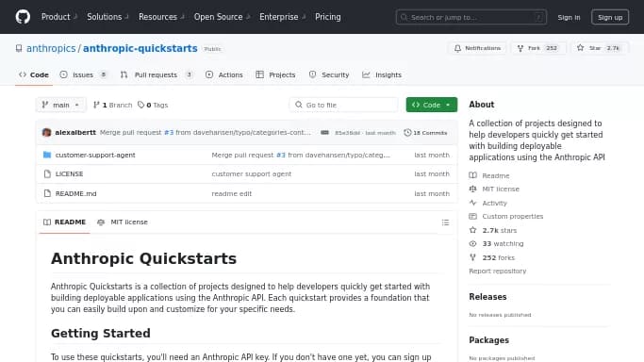This screenshot has height=362, width=644.
Task: Open the Issues tab
Action: [83, 74]
